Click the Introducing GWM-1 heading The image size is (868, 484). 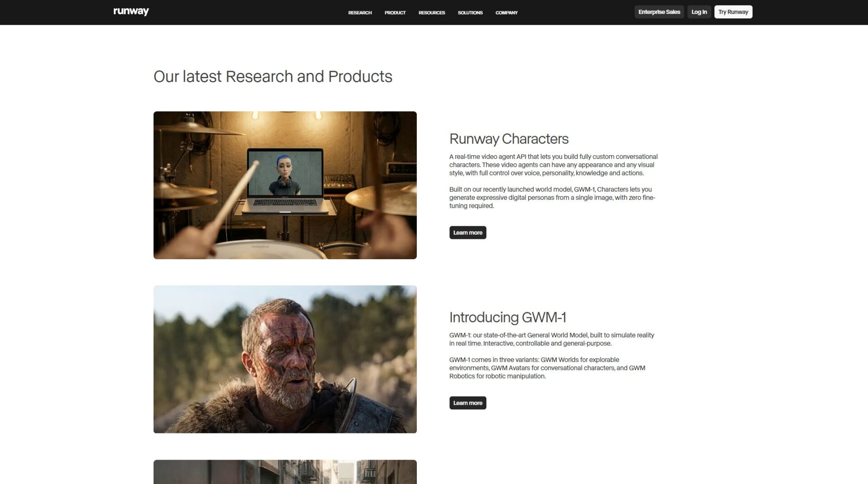pyautogui.click(x=507, y=318)
